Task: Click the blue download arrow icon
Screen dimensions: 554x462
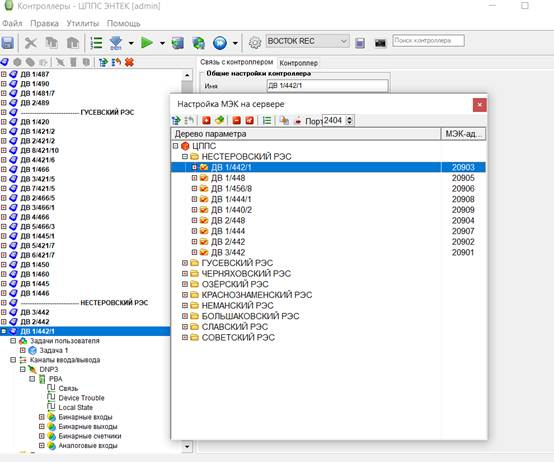Action: click(x=116, y=43)
